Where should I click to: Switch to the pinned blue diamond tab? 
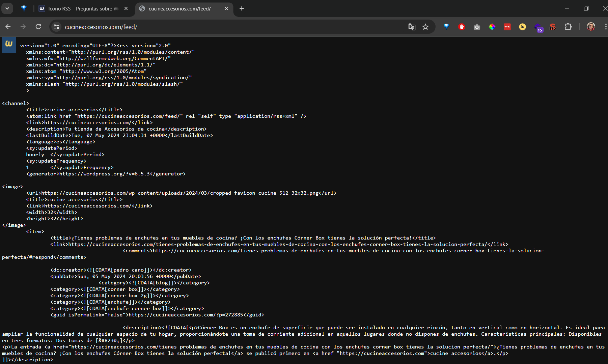pos(24,8)
